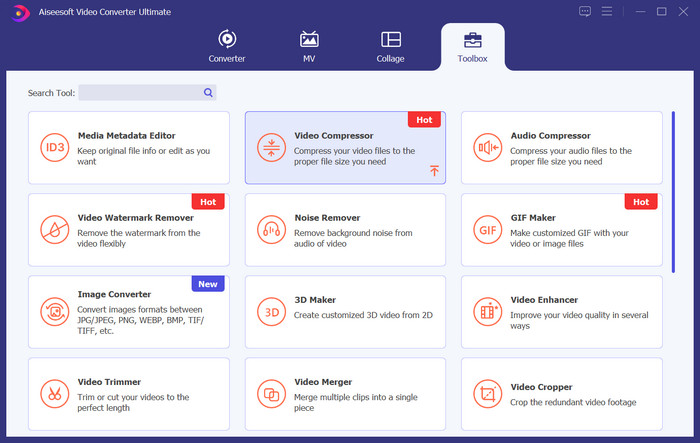Click the Video Merger title
Screen dimensions: 700x443
tap(323, 382)
